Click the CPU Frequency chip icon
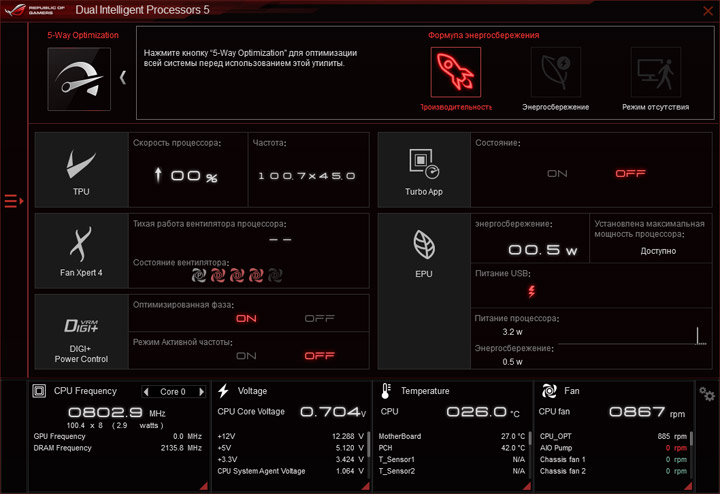Screen dimensions: 720x494 click(39, 391)
